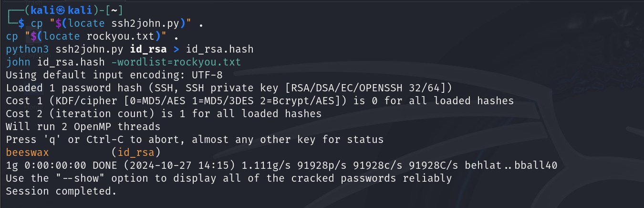The height and width of the screenshot is (208, 644).
Task: Click the orange "(id_rsa)" label
Action: [136, 153]
